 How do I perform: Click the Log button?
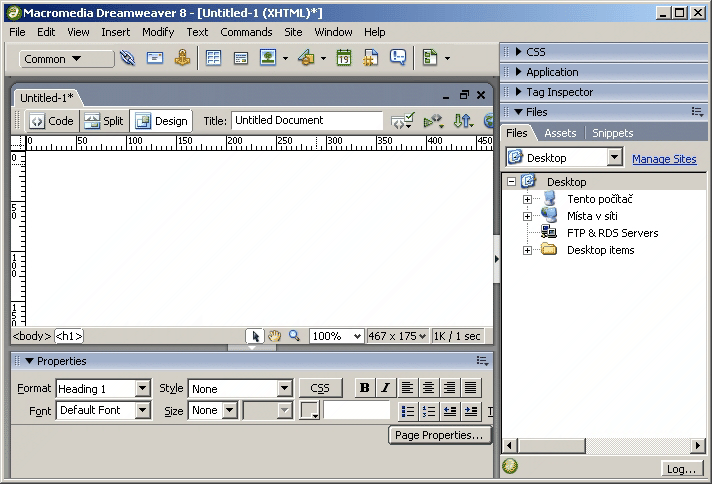click(x=681, y=469)
